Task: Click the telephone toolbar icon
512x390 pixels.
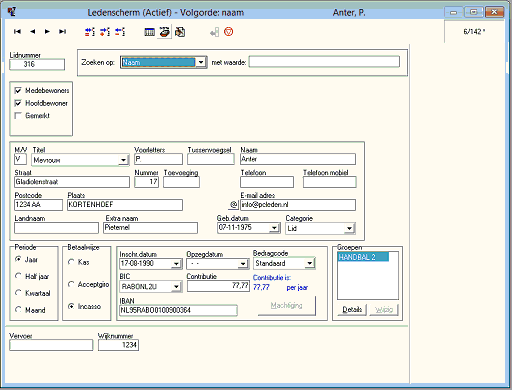Action: click(x=165, y=32)
